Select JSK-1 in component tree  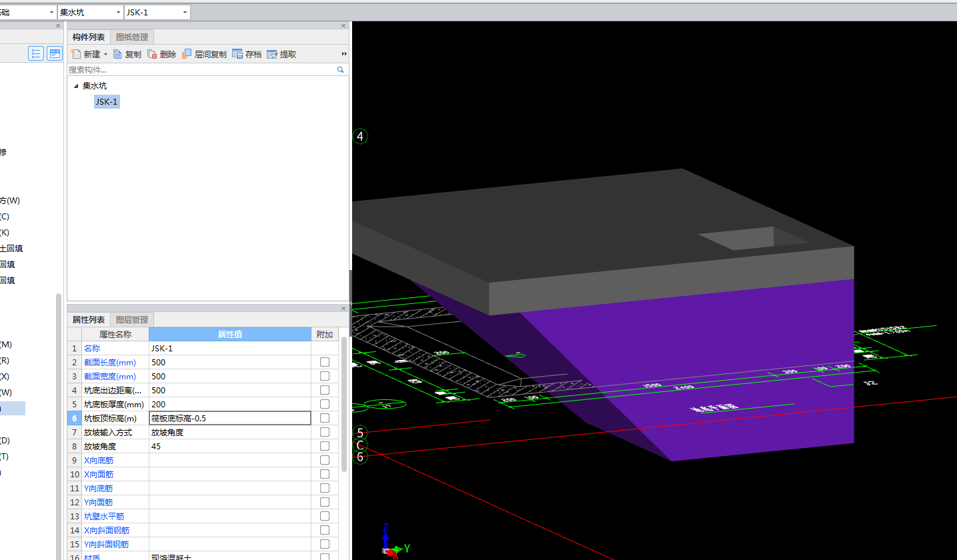pos(107,101)
